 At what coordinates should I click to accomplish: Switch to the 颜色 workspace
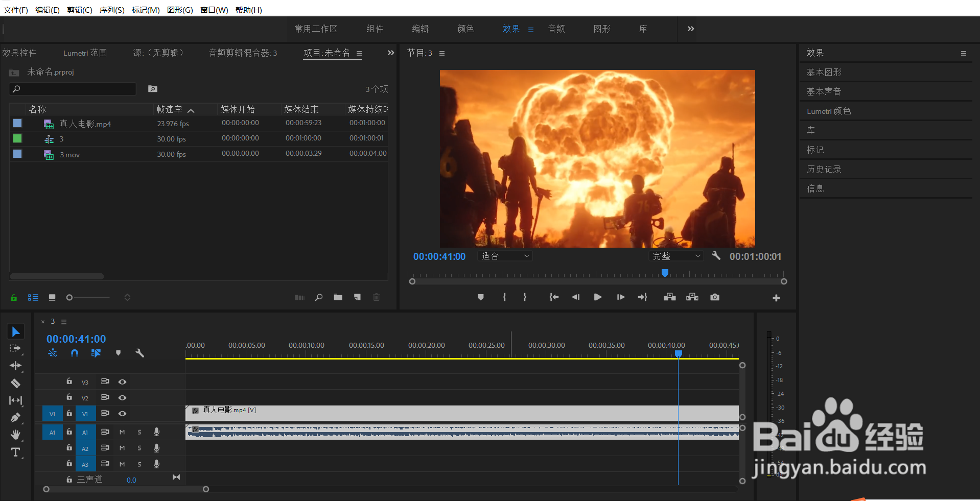coord(466,29)
